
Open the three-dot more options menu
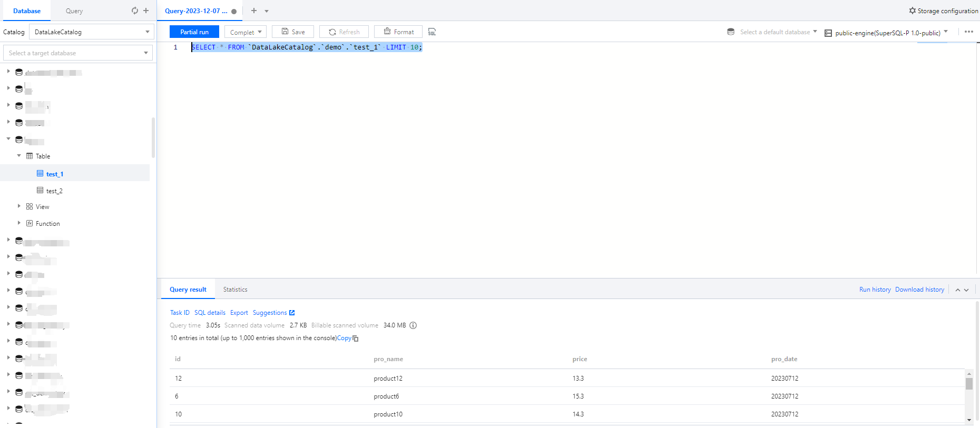[968, 32]
